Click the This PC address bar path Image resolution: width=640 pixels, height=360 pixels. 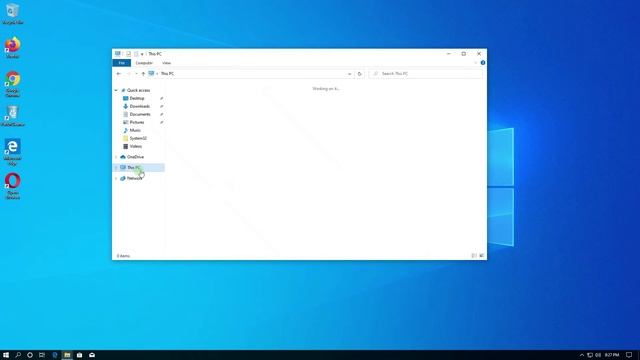click(167, 73)
